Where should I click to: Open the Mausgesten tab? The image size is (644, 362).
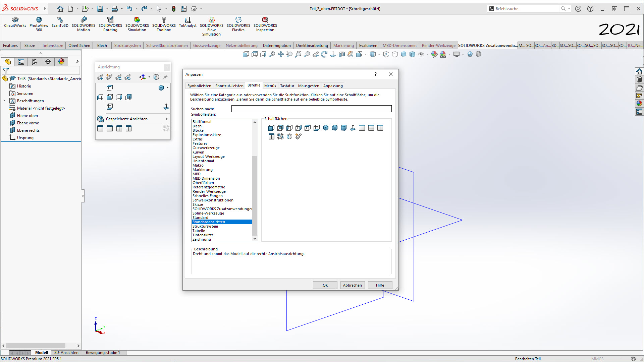309,86
